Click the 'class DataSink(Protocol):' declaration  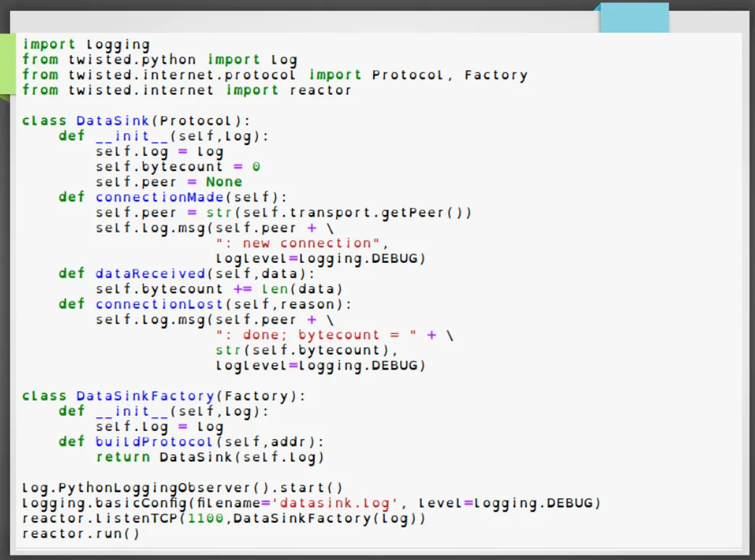pos(136,121)
